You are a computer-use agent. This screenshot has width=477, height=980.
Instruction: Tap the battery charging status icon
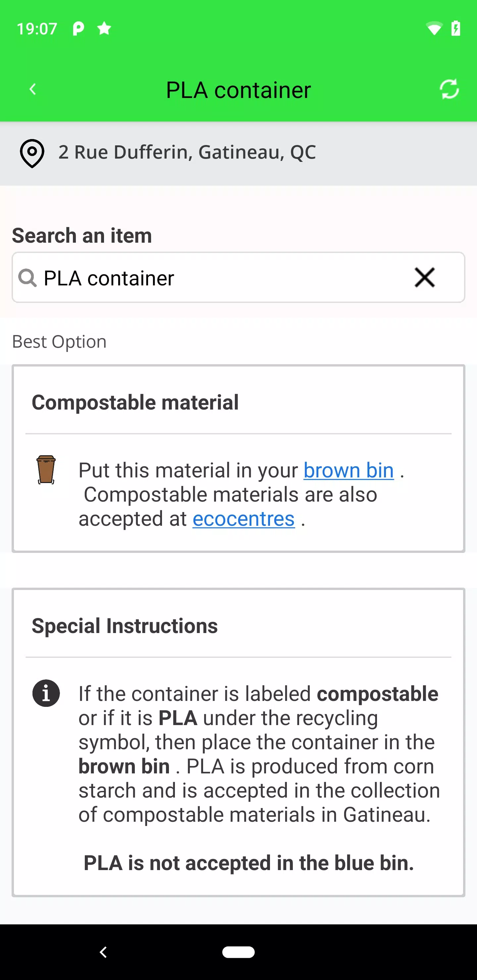pos(456,28)
